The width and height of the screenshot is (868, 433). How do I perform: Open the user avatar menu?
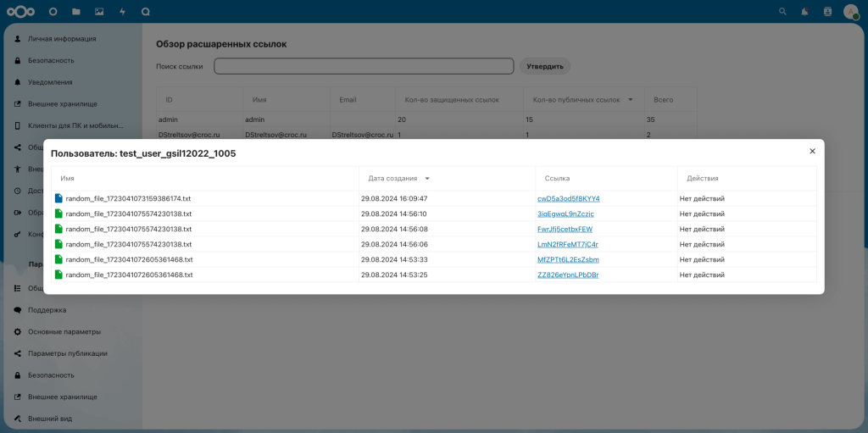pyautogui.click(x=850, y=12)
